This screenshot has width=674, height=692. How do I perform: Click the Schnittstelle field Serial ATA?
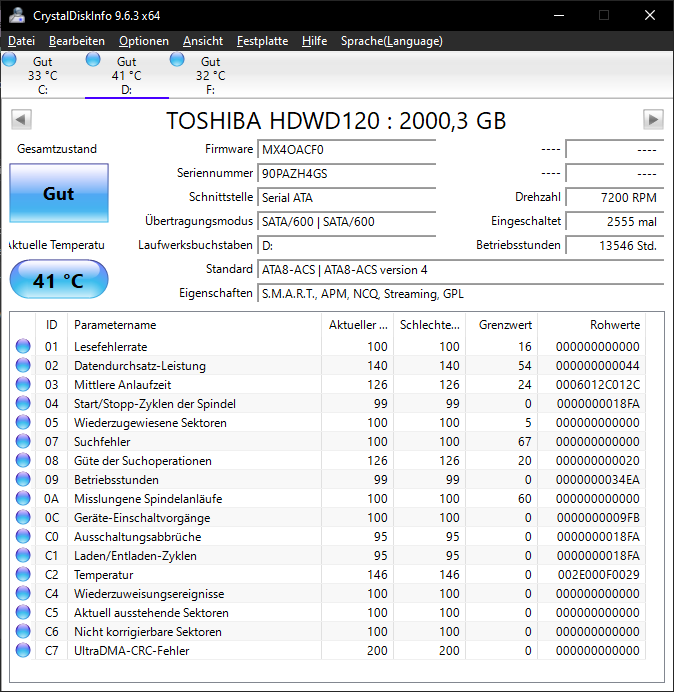point(346,197)
